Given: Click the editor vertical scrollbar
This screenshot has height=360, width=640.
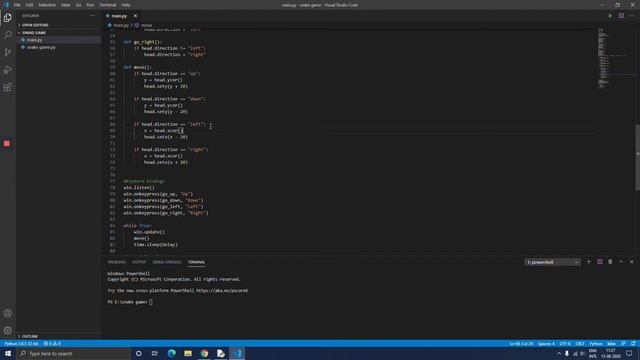Looking at the screenshot, I should click(637, 157).
